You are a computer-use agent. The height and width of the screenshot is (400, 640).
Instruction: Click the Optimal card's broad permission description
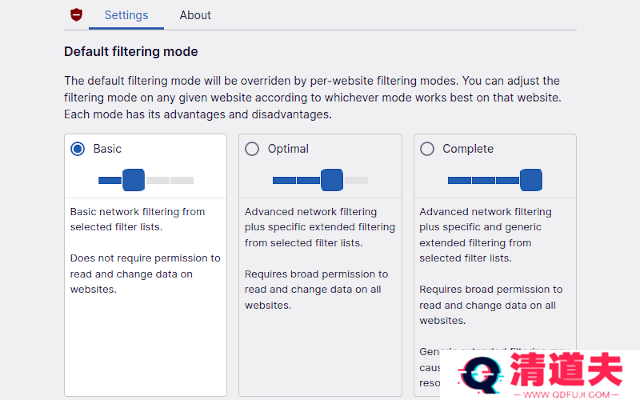click(316, 289)
